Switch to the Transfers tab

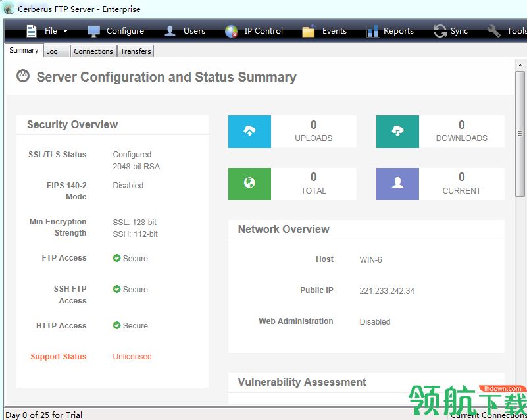pos(136,51)
